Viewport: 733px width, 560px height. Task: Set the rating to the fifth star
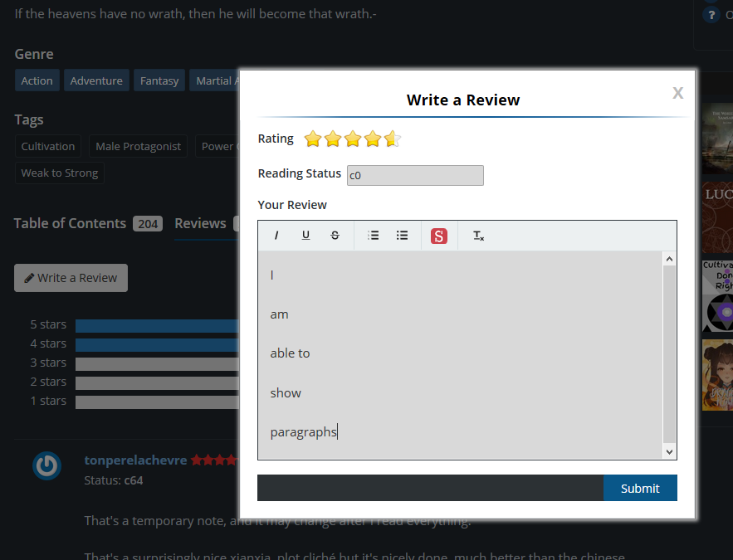[393, 139]
